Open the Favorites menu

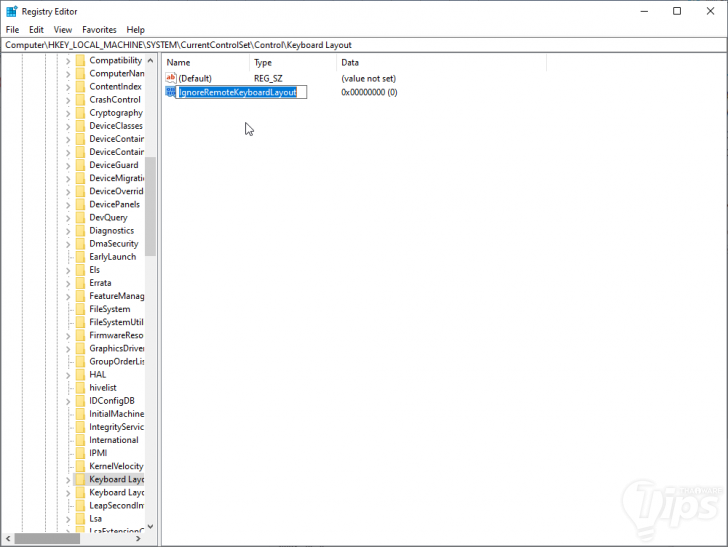pyautogui.click(x=99, y=30)
